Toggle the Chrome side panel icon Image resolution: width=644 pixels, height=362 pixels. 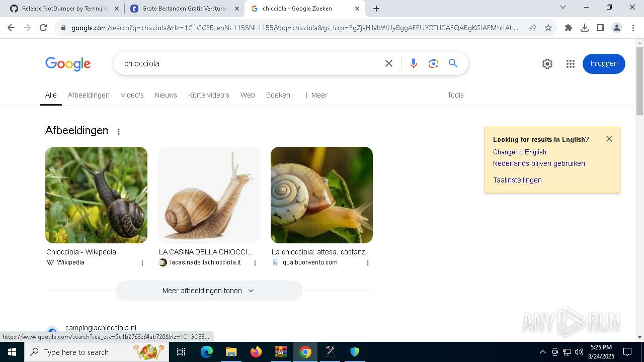pyautogui.click(x=601, y=28)
